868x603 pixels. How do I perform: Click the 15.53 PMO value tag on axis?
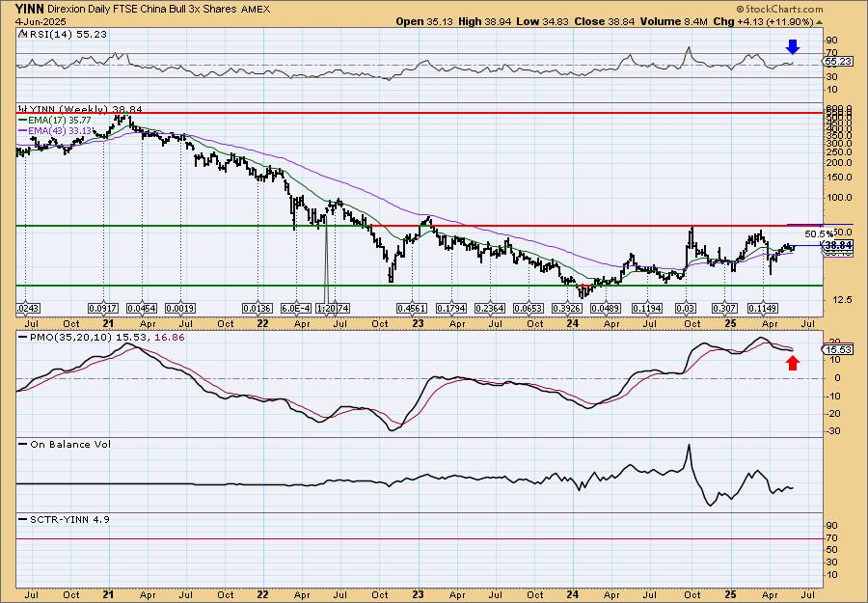click(837, 350)
